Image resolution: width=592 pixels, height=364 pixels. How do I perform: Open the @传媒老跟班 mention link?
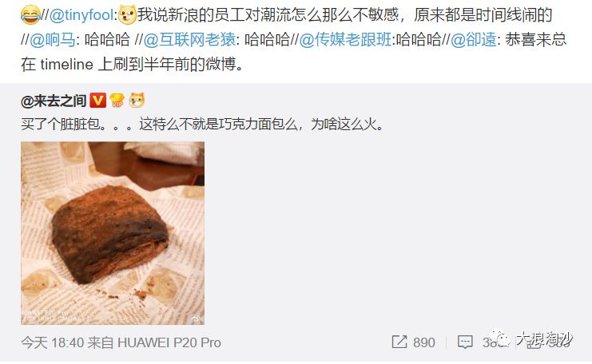tap(345, 40)
